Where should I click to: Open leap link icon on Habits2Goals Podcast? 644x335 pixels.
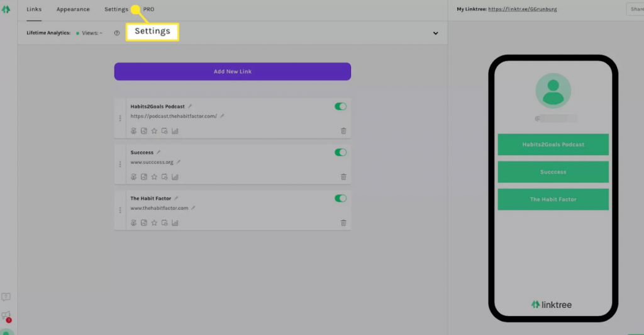point(133,131)
